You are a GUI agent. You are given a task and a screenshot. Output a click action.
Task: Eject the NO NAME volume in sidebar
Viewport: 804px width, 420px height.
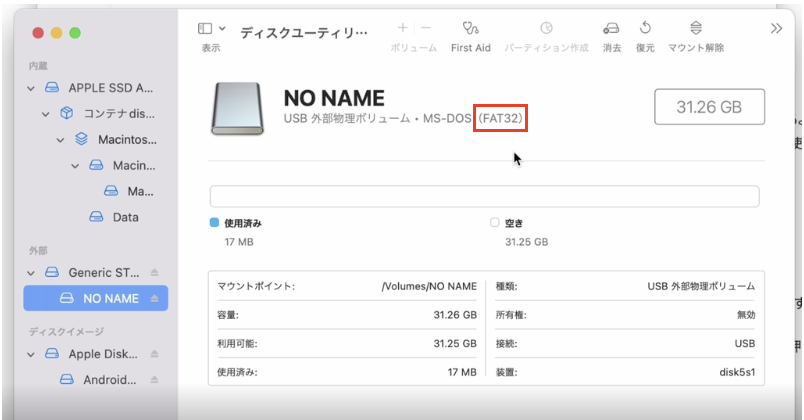pyautogui.click(x=154, y=298)
